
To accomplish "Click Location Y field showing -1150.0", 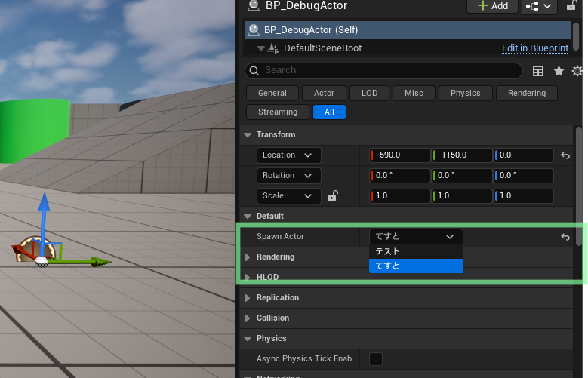I will click(462, 155).
